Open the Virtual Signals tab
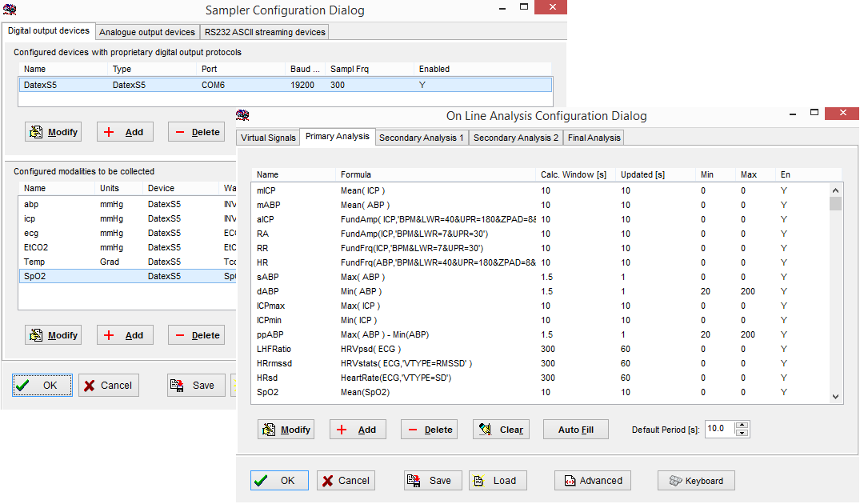This screenshot has width=860, height=504. (268, 138)
